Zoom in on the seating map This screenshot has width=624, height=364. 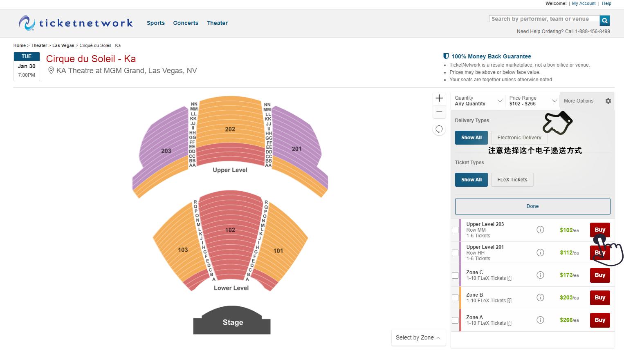[439, 98]
